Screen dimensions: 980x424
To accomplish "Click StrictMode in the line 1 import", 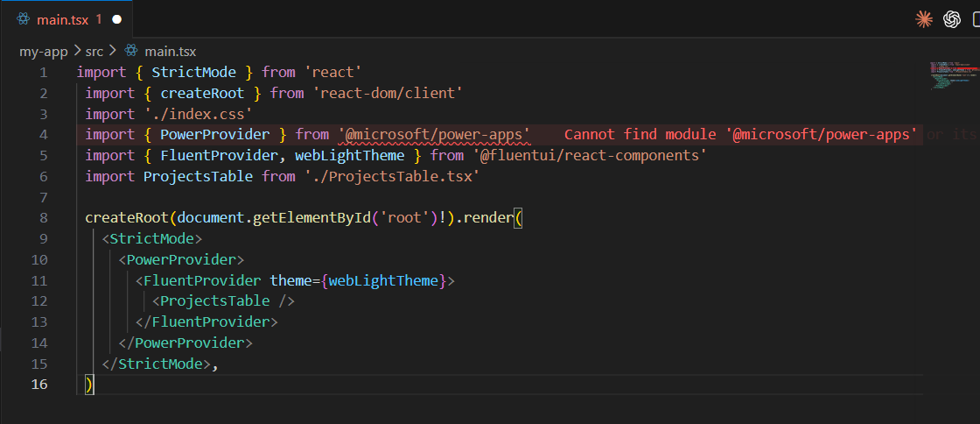I will [193, 73].
